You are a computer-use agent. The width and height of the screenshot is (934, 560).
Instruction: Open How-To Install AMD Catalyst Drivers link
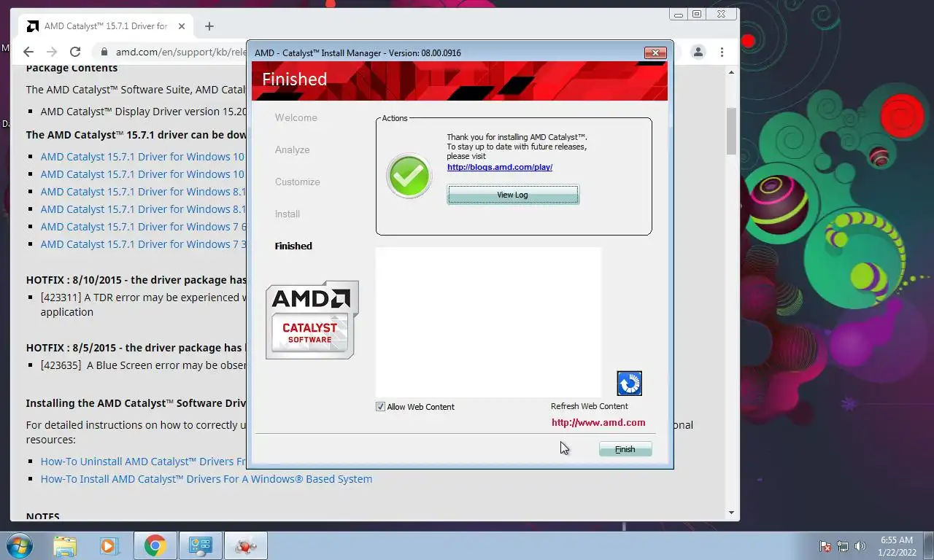[x=207, y=479]
